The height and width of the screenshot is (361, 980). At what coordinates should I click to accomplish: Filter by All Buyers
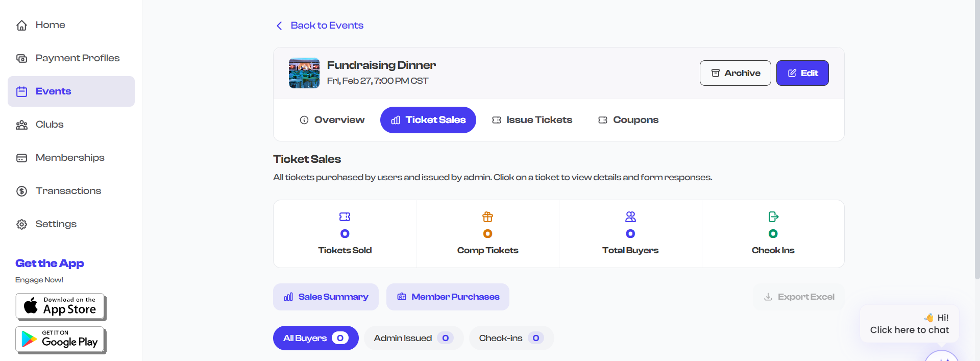click(316, 338)
